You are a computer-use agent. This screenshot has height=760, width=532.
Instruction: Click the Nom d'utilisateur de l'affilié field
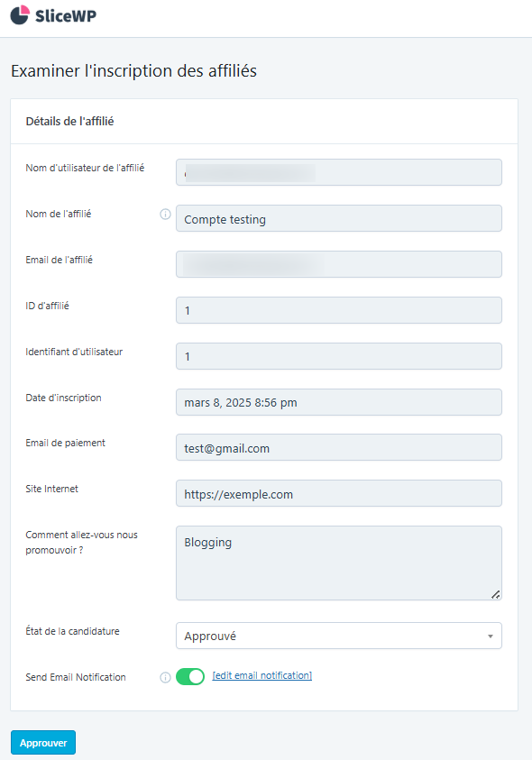pos(338,172)
